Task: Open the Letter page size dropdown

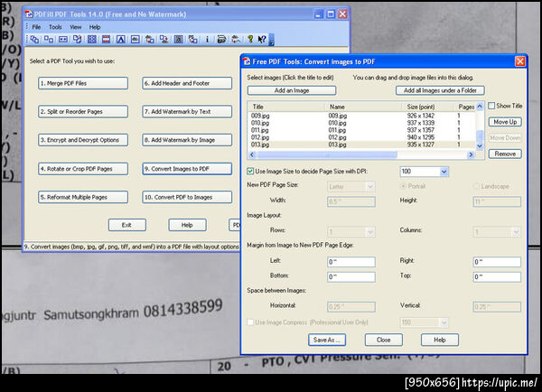Action: pyautogui.click(x=369, y=186)
